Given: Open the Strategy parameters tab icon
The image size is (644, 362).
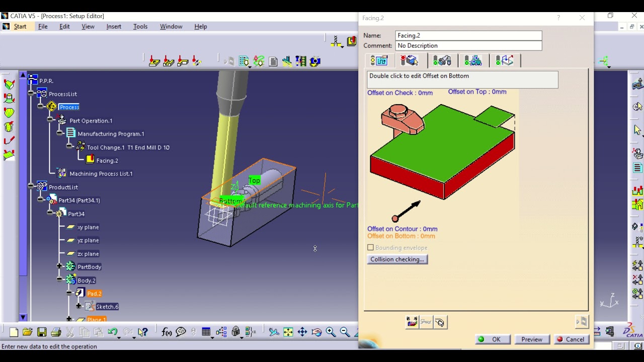Looking at the screenshot, I should (x=379, y=61).
